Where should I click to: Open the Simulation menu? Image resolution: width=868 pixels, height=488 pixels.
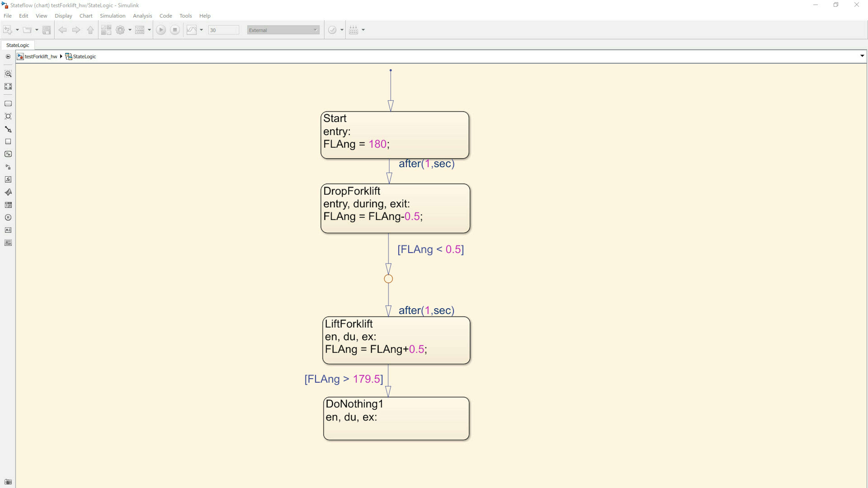(x=113, y=16)
